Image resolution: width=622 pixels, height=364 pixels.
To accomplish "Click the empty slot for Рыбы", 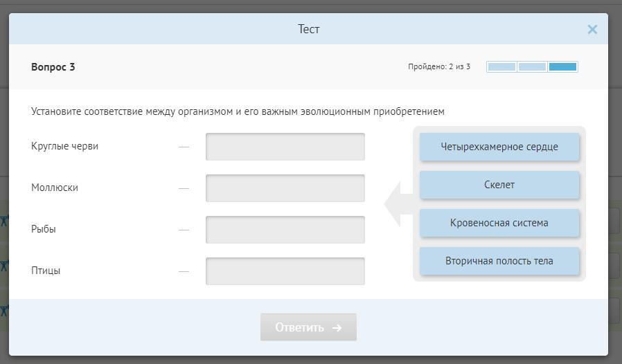I will [x=285, y=230].
